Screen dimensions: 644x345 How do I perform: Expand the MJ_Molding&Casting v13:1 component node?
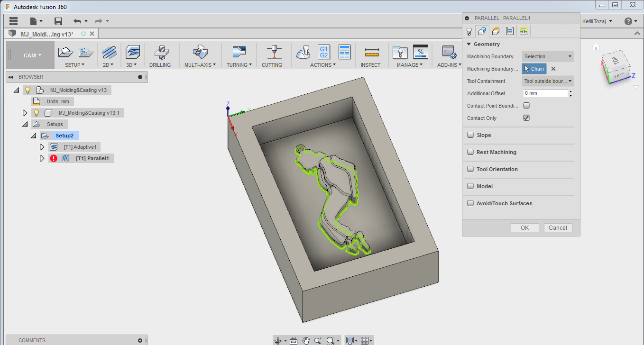coord(25,113)
